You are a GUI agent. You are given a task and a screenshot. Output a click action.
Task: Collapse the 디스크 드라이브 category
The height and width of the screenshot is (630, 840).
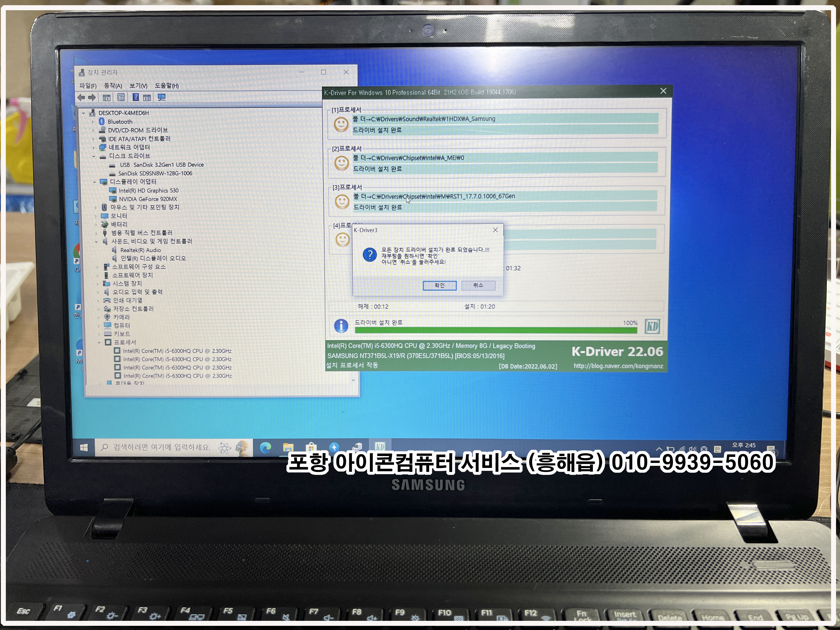coord(94,156)
